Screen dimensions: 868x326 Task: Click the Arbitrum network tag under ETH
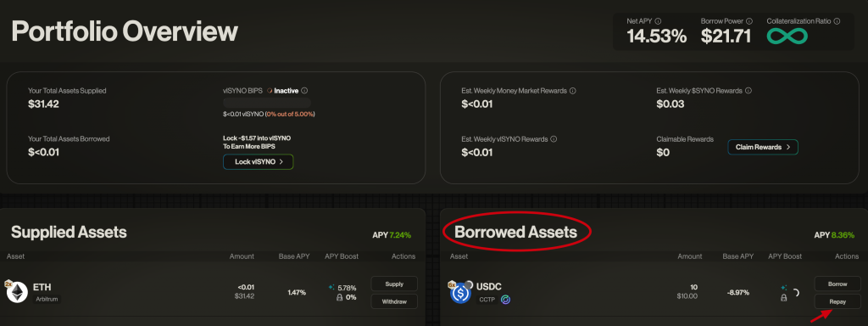click(x=47, y=300)
